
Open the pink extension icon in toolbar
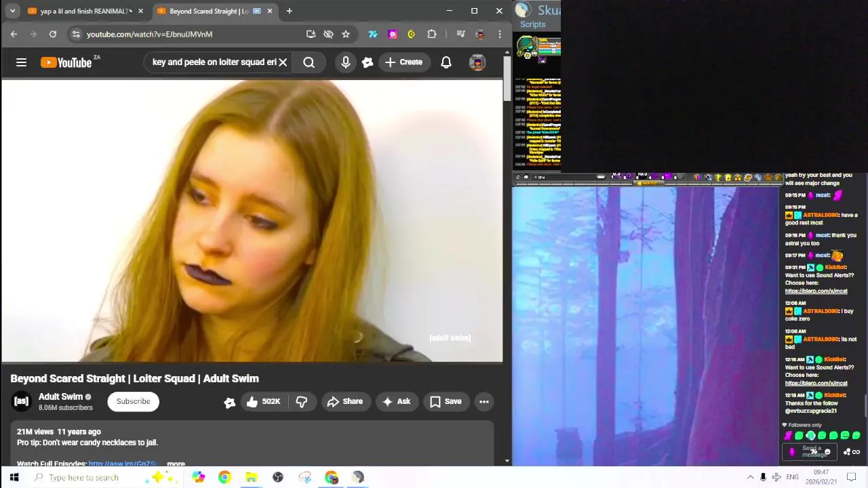pyautogui.click(x=392, y=34)
